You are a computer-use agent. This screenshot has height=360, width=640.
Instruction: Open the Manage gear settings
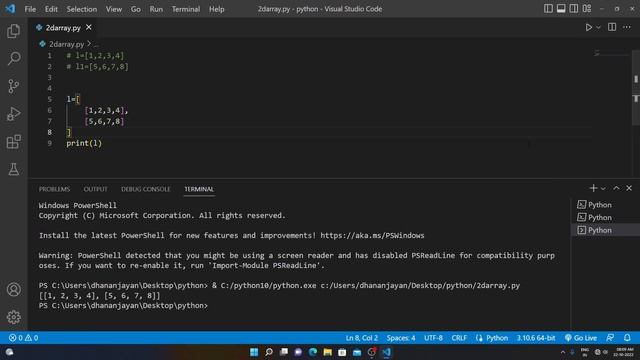coord(13,317)
